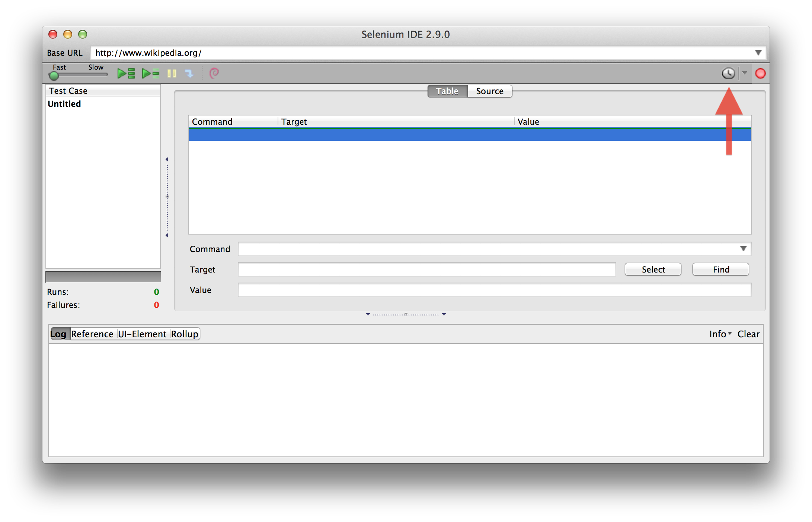Screen dimensions: 812x522
Task: Open the Reference tab
Action: pos(92,334)
